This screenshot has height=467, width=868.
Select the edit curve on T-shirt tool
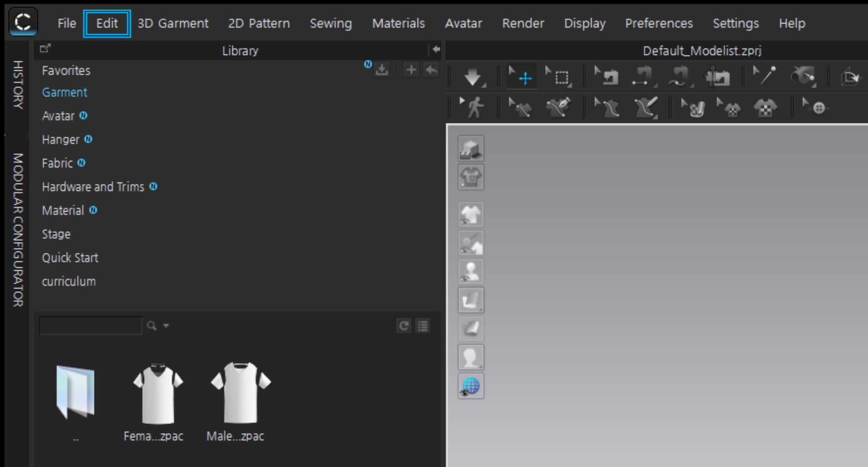pos(521,108)
